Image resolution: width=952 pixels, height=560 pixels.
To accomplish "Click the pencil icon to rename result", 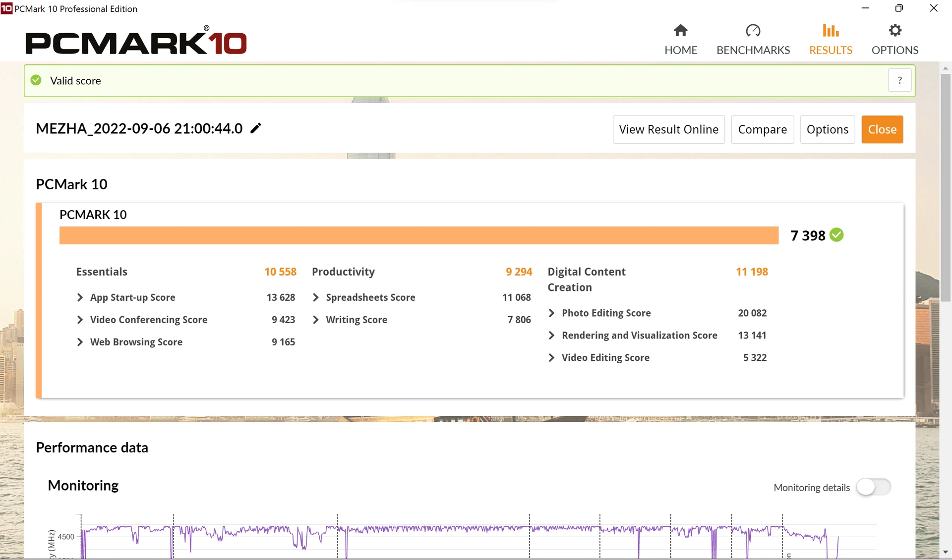I will point(255,128).
